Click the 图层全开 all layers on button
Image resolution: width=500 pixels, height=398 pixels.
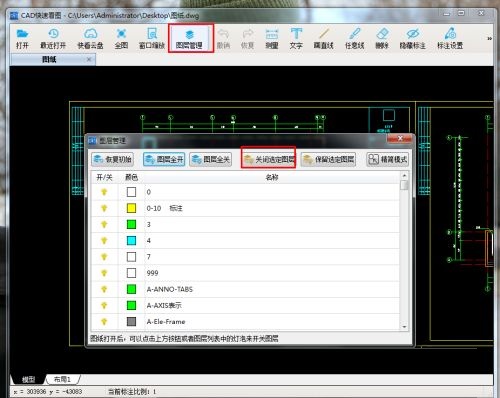click(x=164, y=159)
